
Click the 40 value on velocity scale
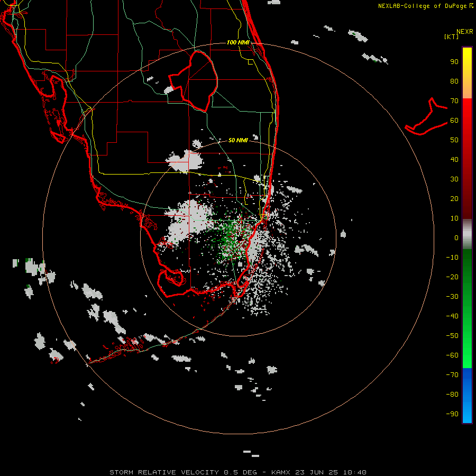coord(454,160)
